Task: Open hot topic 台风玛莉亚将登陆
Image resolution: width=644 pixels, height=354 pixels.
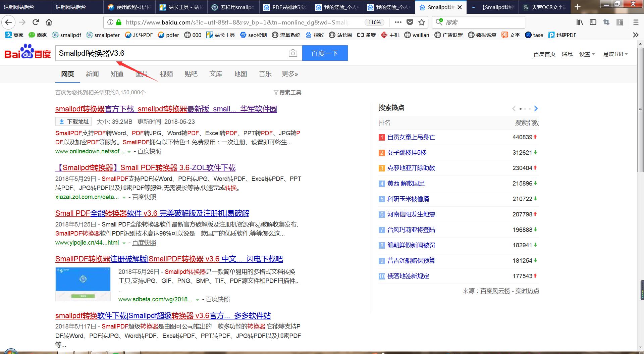Action: (411, 230)
